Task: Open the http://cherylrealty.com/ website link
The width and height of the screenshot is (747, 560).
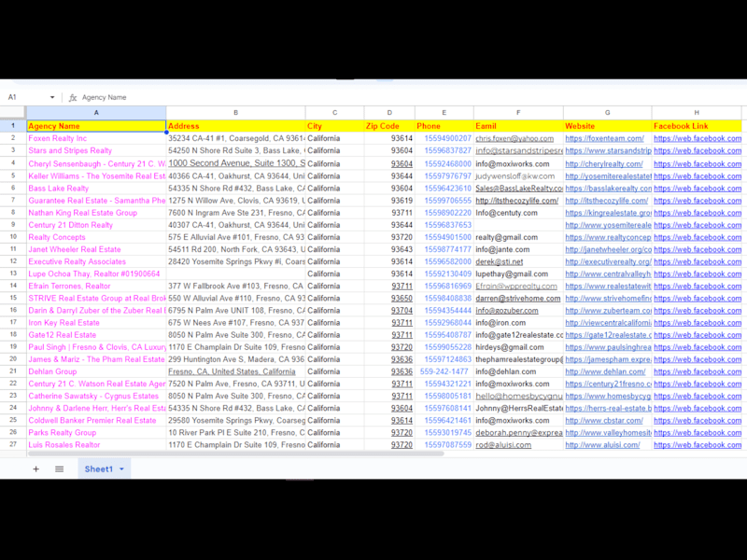Action: click(604, 164)
